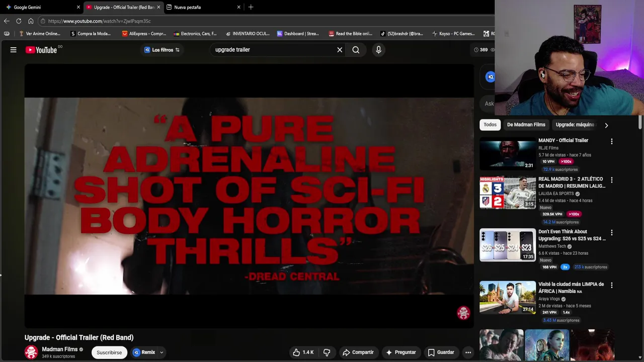The height and width of the screenshot is (362, 644).
Task: Close the Nueva pestaña tab
Action: (x=238, y=7)
